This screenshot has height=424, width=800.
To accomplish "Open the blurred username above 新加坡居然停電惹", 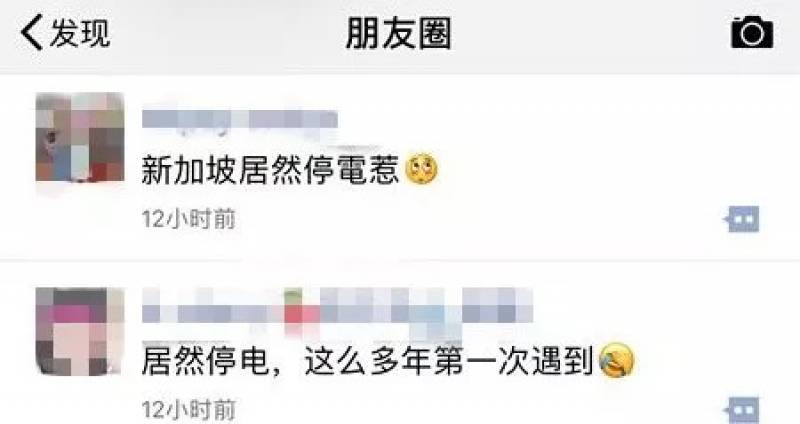I will click(x=240, y=119).
